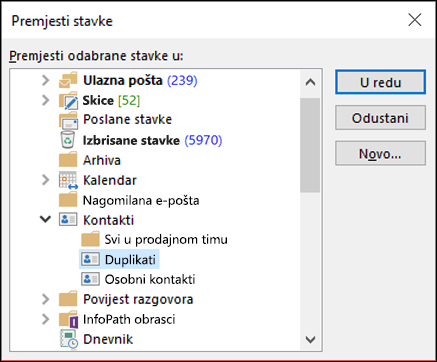Select the Dnevnik label
The height and width of the screenshot is (362, 437).
point(108,339)
